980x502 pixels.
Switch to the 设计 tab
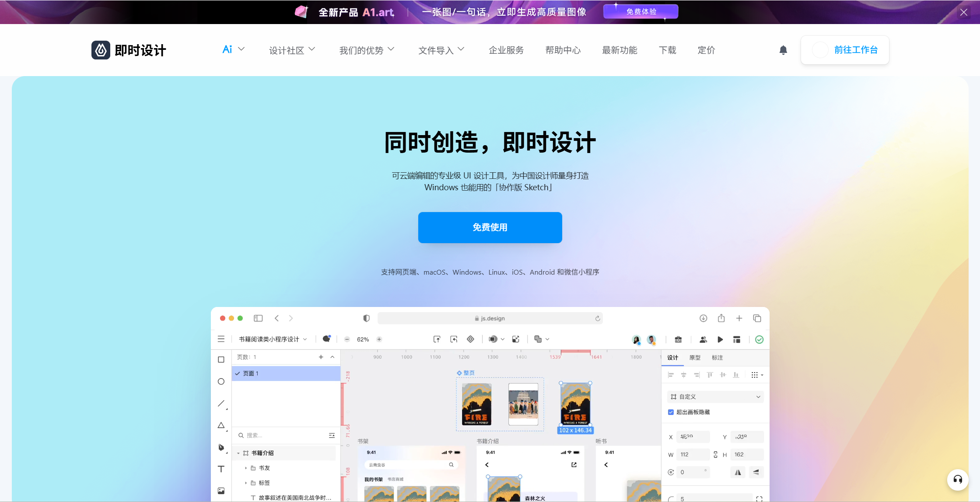point(672,358)
